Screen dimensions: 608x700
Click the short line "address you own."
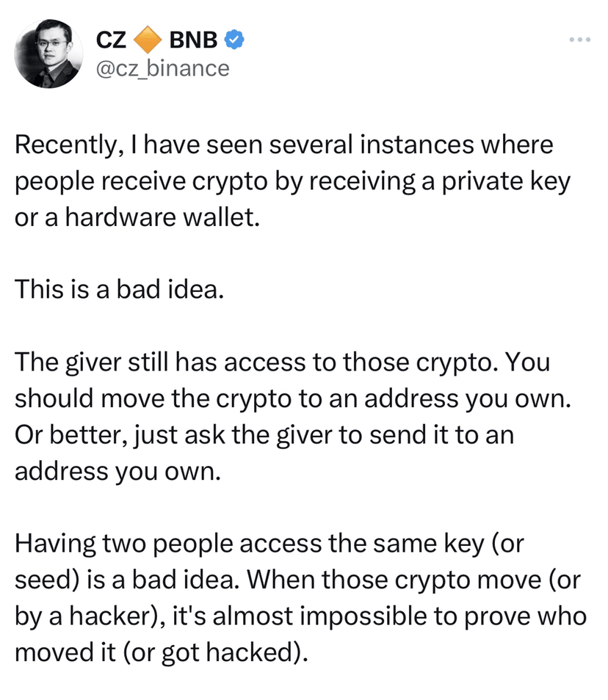[118, 471]
